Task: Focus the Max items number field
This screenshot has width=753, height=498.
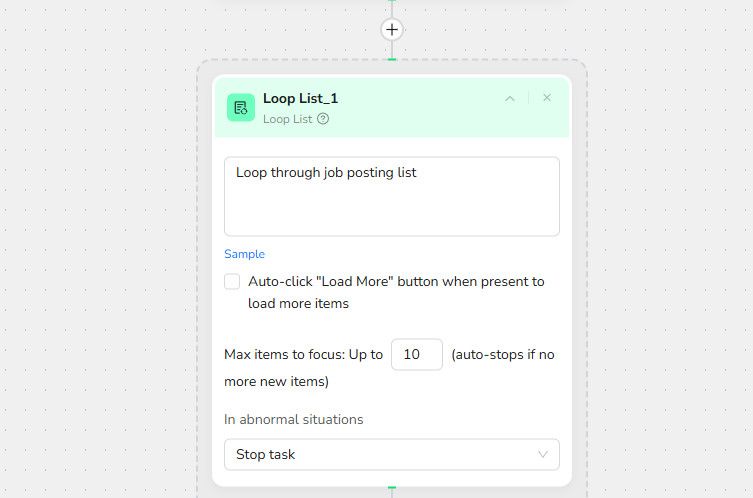Action: pos(416,355)
